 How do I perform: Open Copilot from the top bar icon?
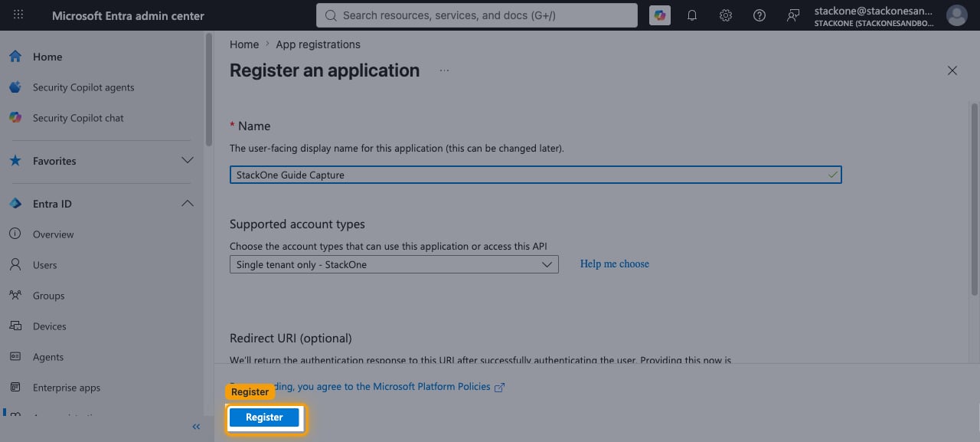[659, 15]
